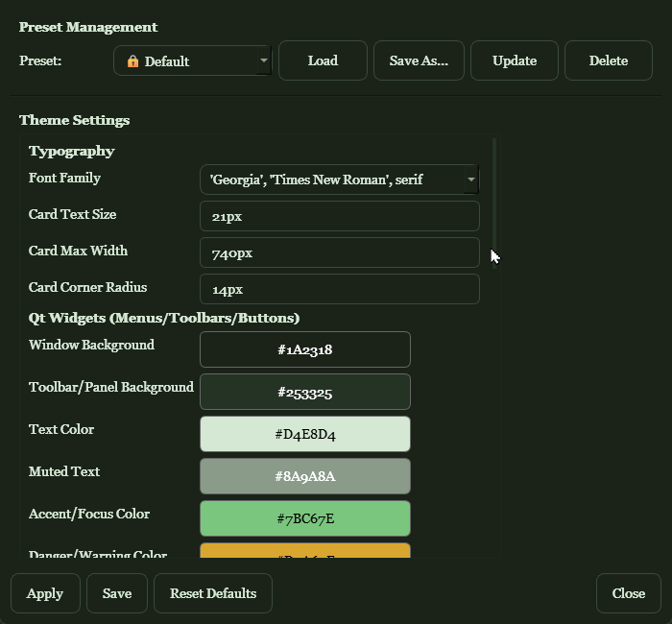The image size is (672, 624).
Task: Click the orange Danger/Warning Color swatch
Action: pyautogui.click(x=304, y=550)
